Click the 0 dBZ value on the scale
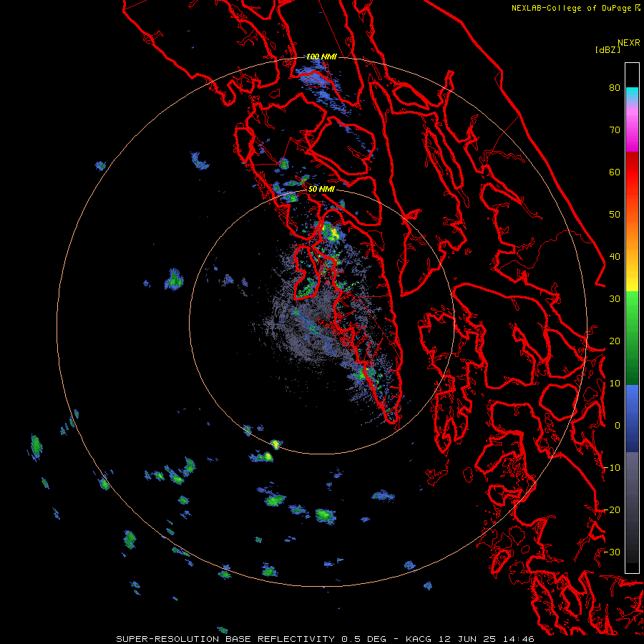Screen dimensions: 644x644 pos(617,426)
